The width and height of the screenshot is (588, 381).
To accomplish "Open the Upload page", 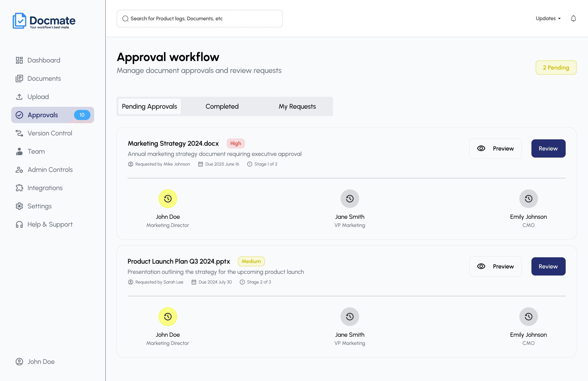I will tap(32, 97).
